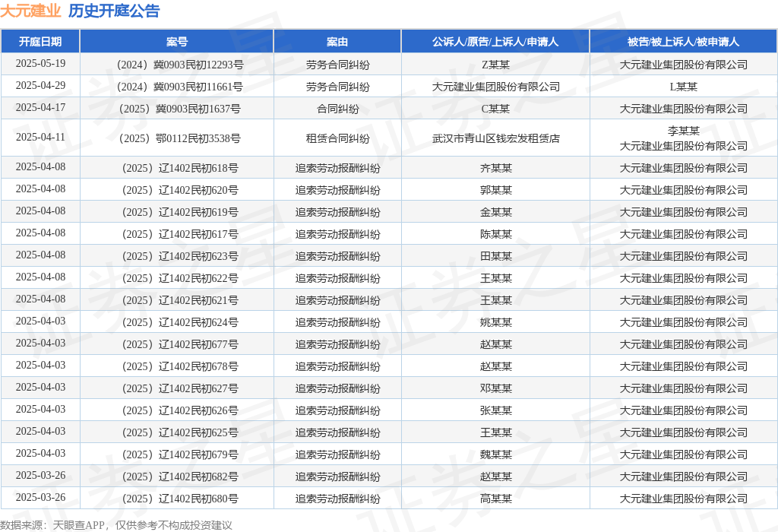
Task: Click plaintiff 武汉市青山区钱宏发租赁店
Action: pos(495,138)
